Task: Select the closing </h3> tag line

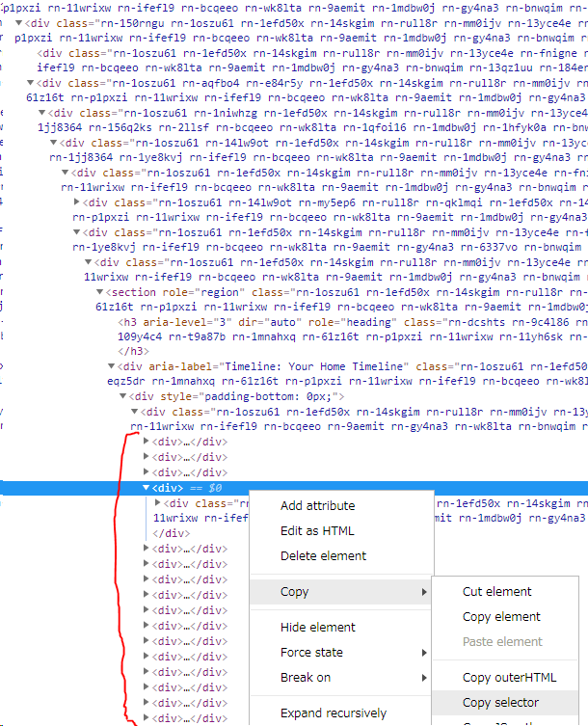Action: click(x=133, y=351)
